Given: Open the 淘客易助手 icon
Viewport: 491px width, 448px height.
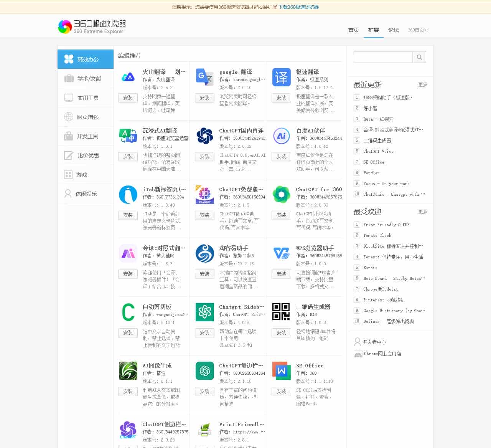Looking at the screenshot, I should point(205,253).
